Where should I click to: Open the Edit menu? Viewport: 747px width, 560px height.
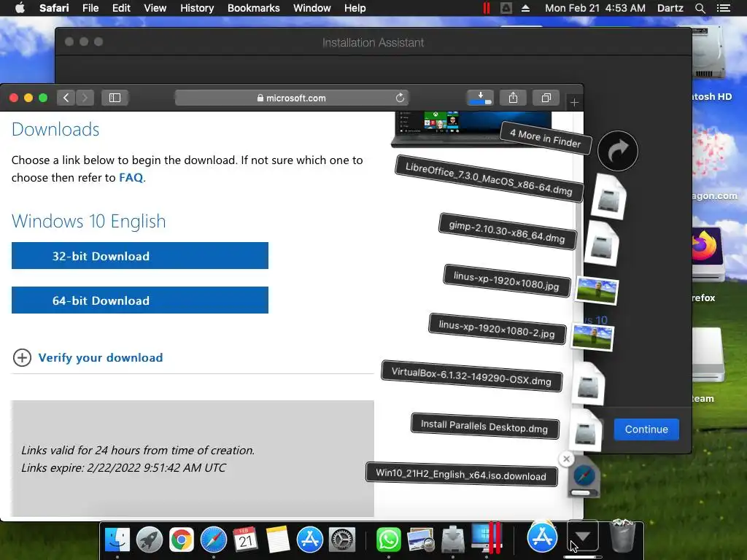coord(121,8)
